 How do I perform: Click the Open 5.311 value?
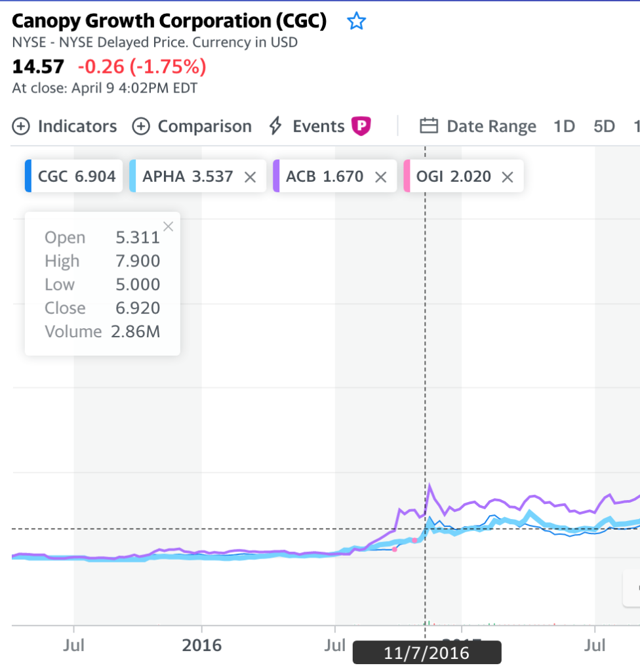tap(138, 238)
